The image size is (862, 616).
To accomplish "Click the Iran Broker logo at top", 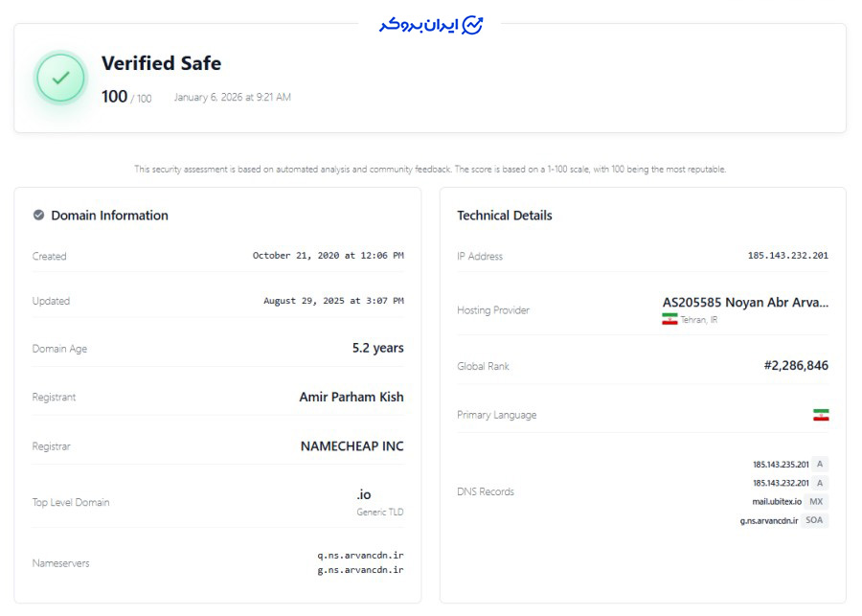I will tap(431, 25).
